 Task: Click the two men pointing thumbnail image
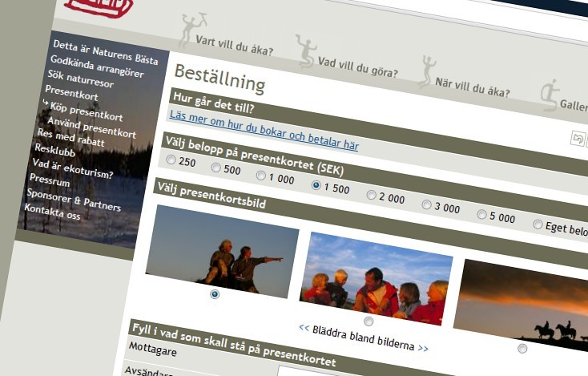(222, 252)
